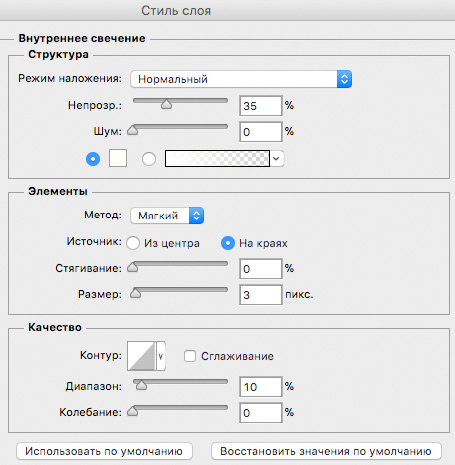Click the gradient preview bar
The width and height of the screenshot is (455, 465).
tap(217, 159)
